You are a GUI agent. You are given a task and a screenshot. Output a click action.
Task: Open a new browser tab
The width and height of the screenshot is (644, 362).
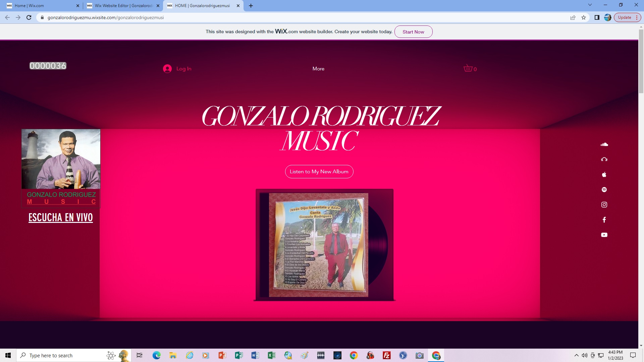point(251,6)
